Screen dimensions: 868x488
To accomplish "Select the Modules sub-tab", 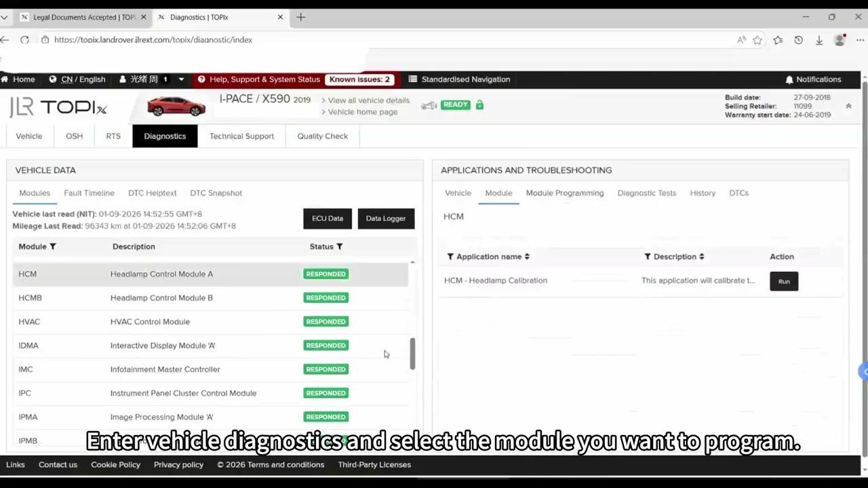I will (x=35, y=193).
